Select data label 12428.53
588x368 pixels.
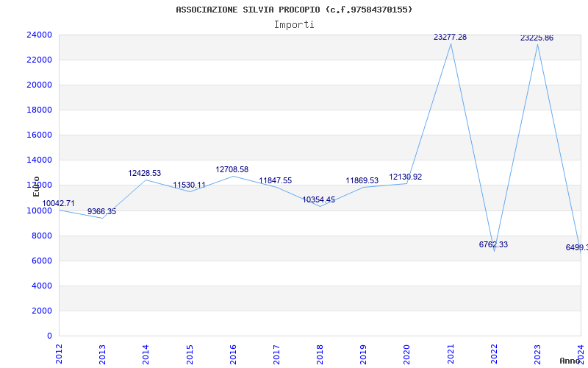144,173
